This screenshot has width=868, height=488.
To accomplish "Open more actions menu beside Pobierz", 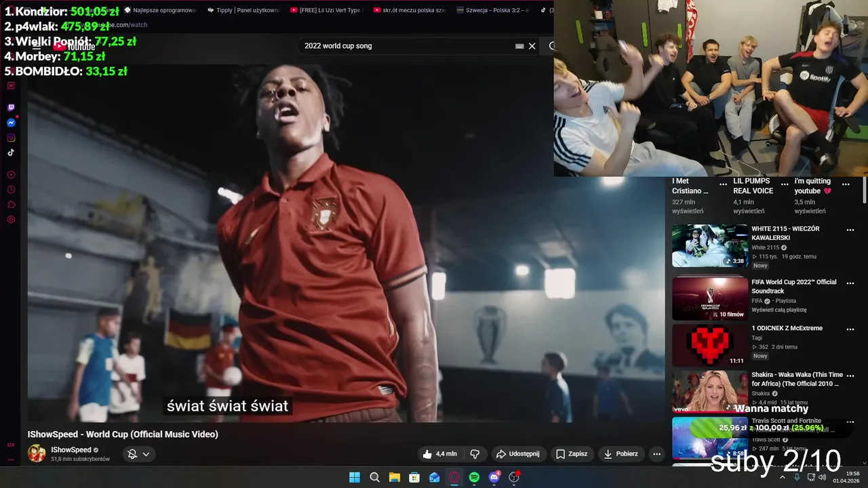I will pos(656,454).
